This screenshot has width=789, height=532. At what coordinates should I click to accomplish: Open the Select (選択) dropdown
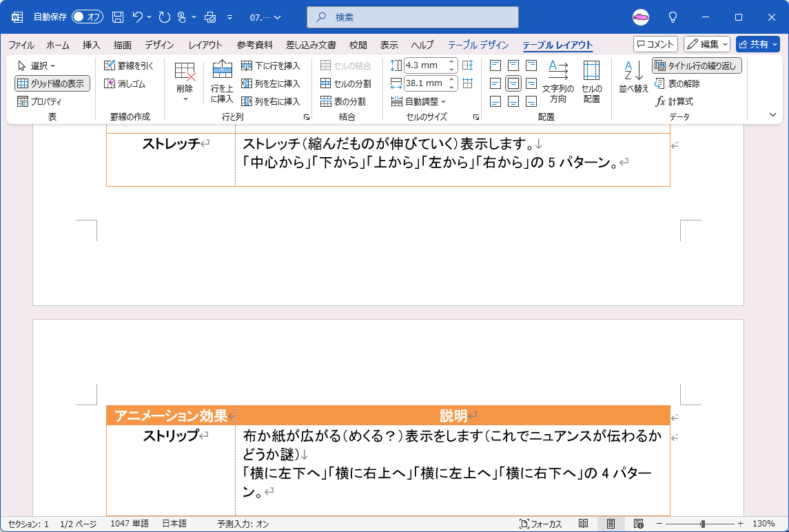37,65
